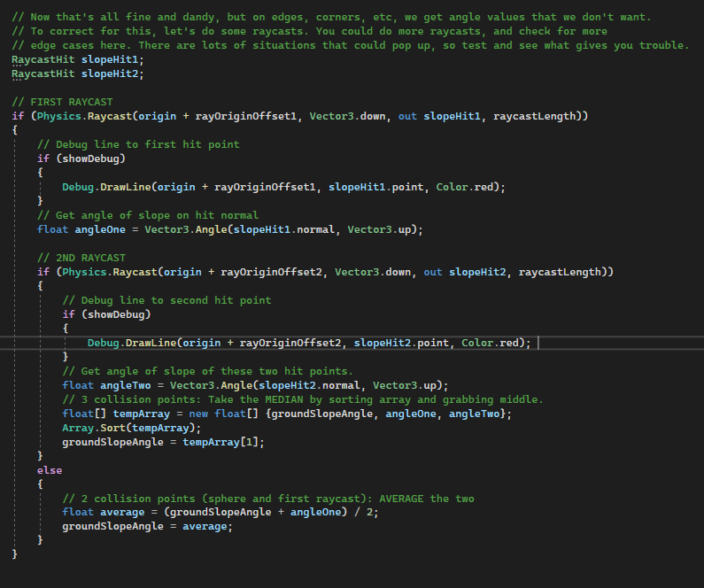
Task: Click "slopeHit1.normal" in the Vector3.Angle call
Action: tap(283, 229)
